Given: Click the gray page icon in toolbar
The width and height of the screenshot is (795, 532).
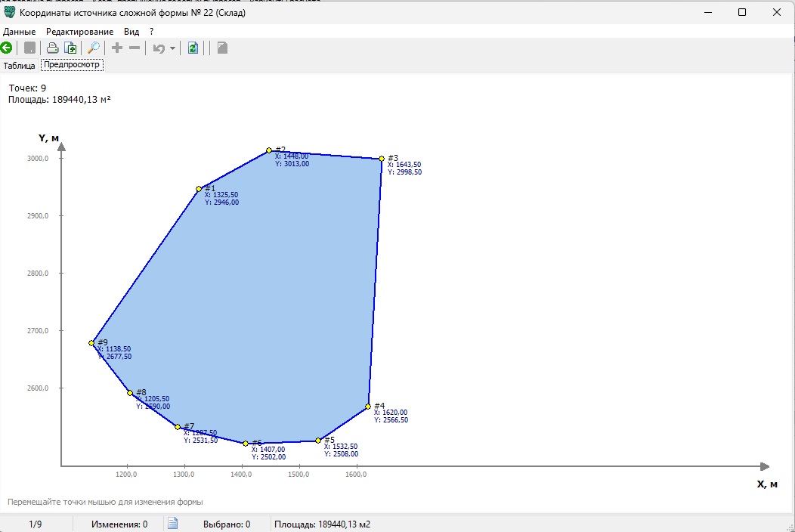Looking at the screenshot, I should tap(222, 48).
